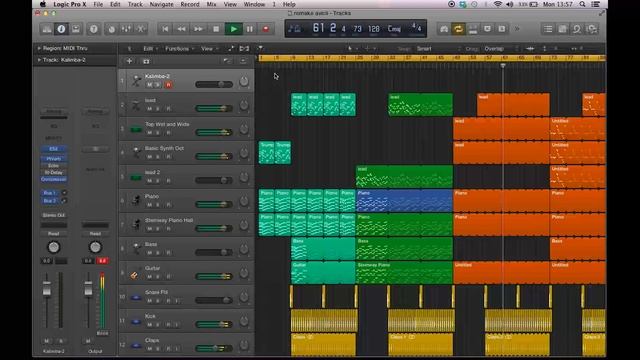Go to beginning of project
Viewport: 640px width, 360px height.
click(x=165, y=29)
